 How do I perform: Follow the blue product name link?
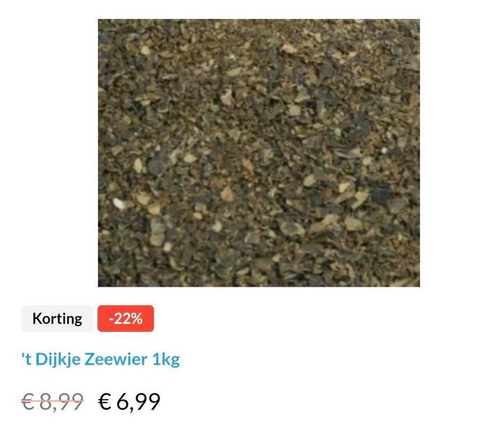click(x=101, y=359)
